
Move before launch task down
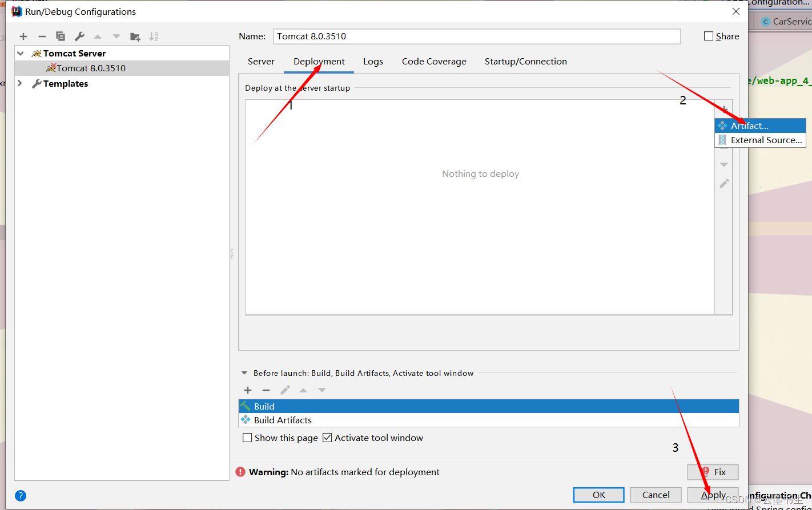322,390
